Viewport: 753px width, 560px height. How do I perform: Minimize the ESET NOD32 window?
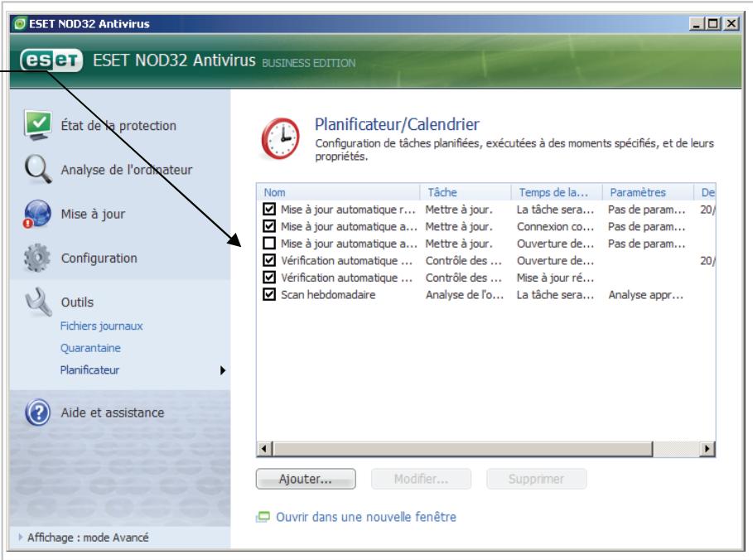coord(697,23)
